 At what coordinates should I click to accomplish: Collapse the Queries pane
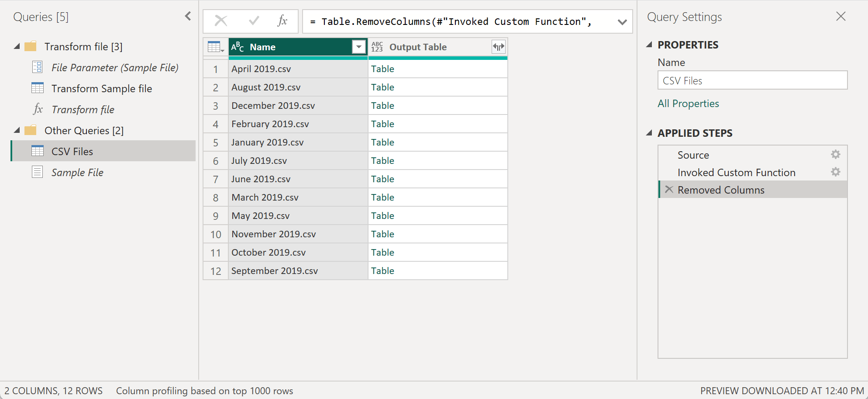point(188,16)
